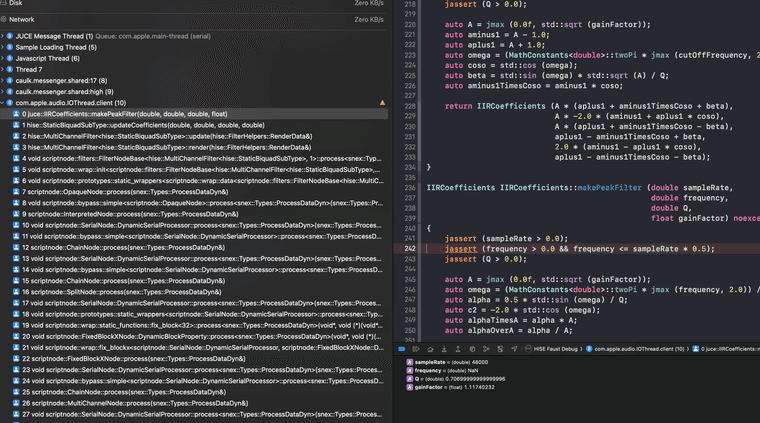Open Environment Overrides icon

click(x=500, y=349)
